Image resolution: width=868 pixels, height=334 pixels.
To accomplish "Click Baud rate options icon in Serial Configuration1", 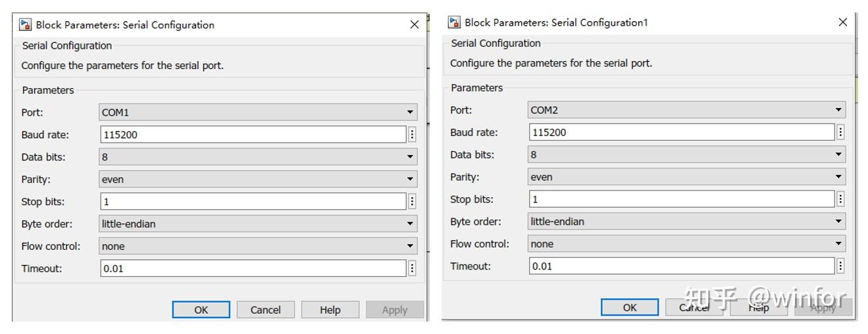I will click(841, 132).
